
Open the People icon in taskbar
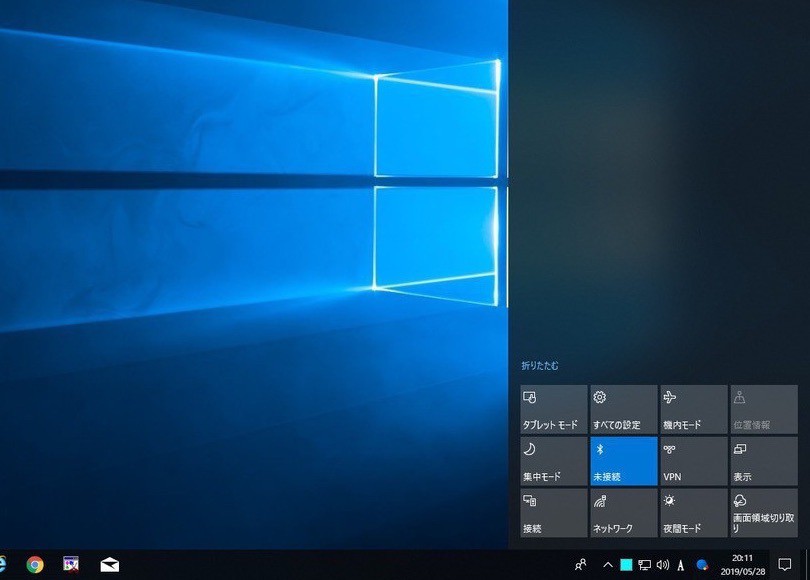click(x=581, y=565)
